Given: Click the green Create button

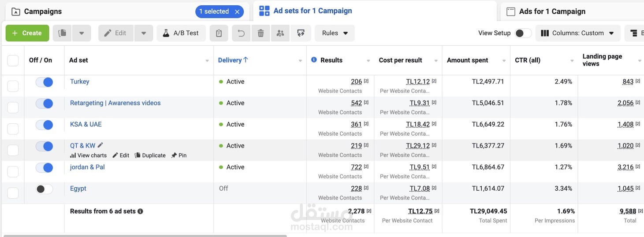Looking at the screenshot, I should point(27,33).
